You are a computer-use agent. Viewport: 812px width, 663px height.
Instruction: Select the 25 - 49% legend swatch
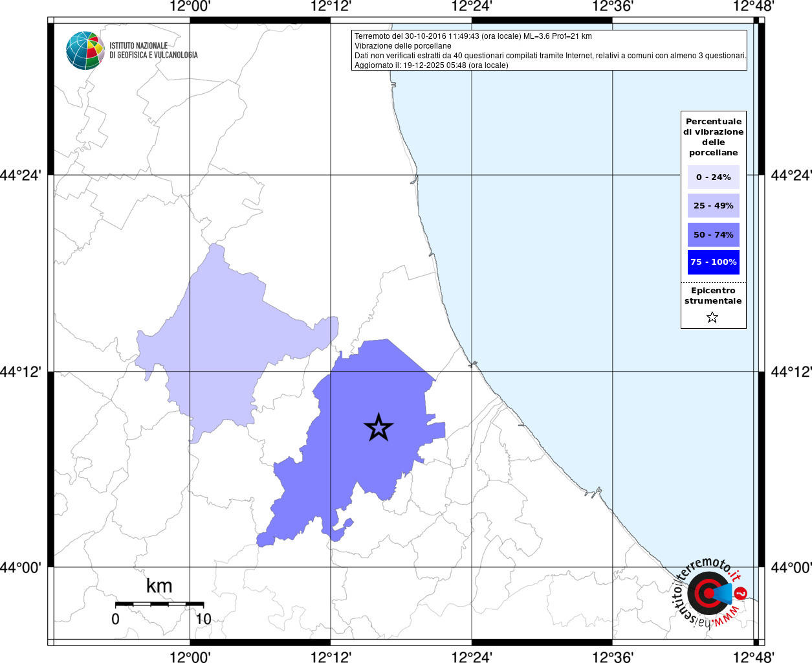(713, 206)
